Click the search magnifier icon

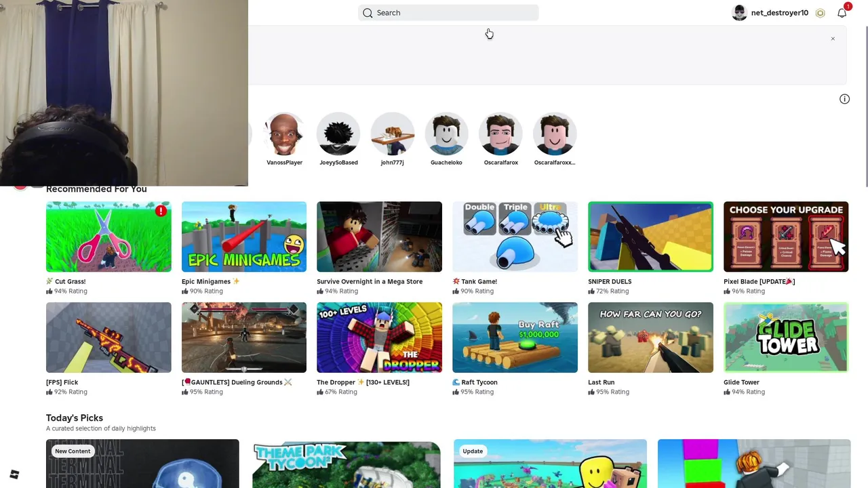pyautogui.click(x=368, y=13)
